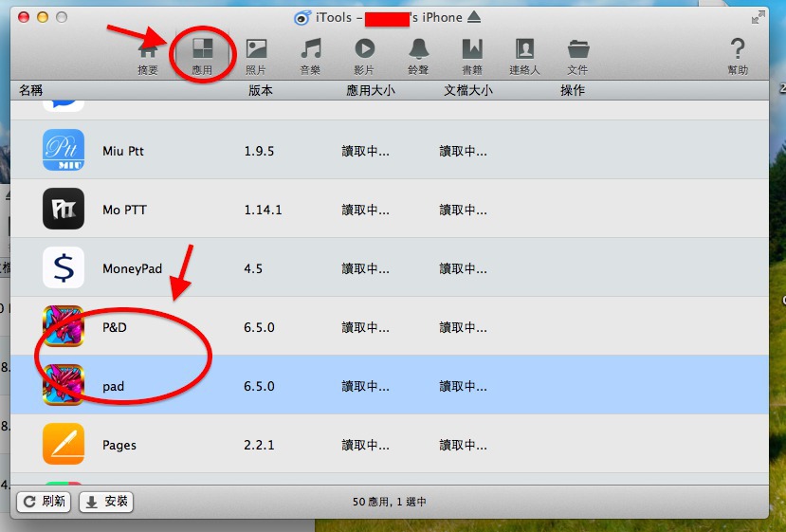Sort by the 名稱 name column header
Image resolution: width=786 pixels, height=532 pixels.
[30, 90]
